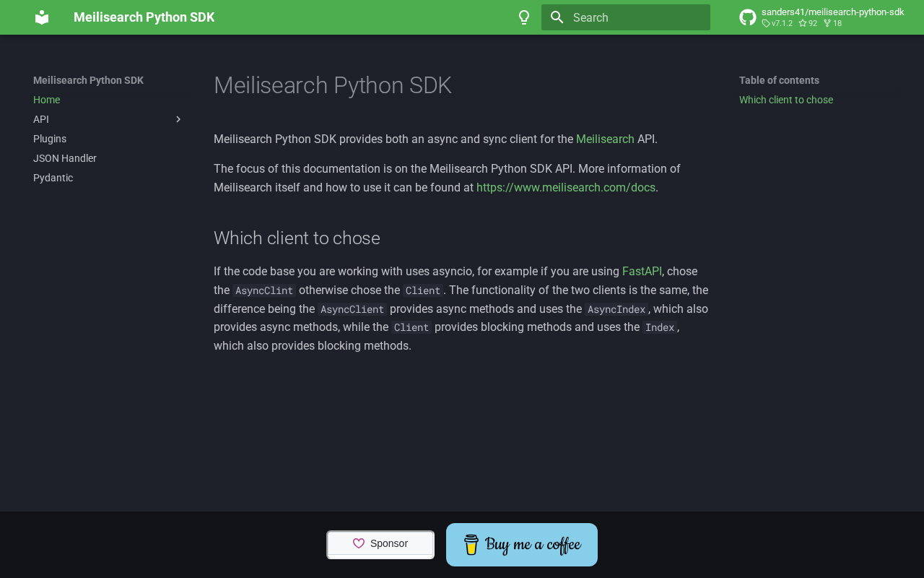The height and width of the screenshot is (578, 924).
Task: Click the Sponsor heart icon
Action: click(x=359, y=543)
